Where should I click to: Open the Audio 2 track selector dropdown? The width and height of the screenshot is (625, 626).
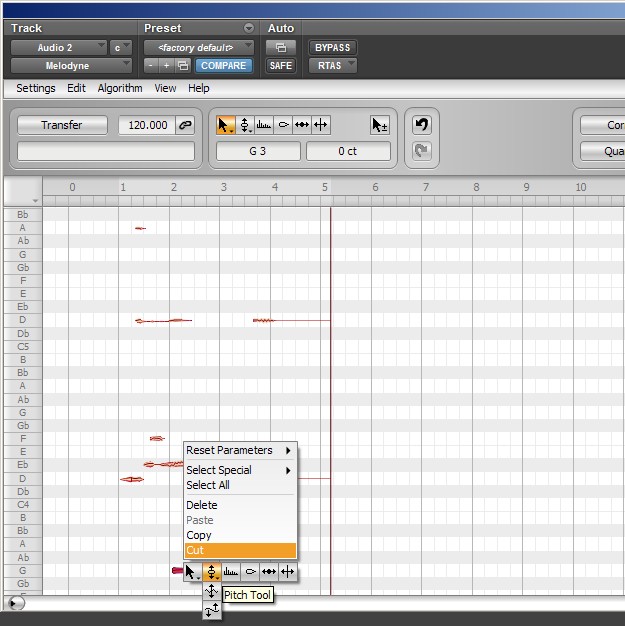coord(59,48)
